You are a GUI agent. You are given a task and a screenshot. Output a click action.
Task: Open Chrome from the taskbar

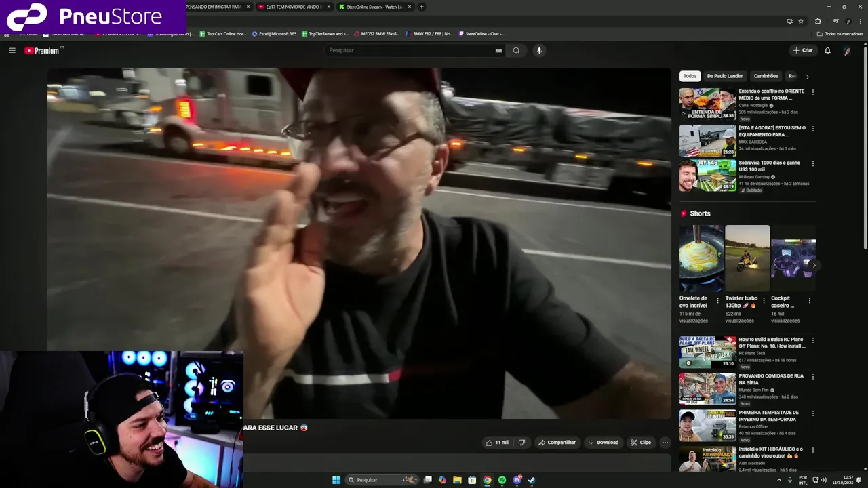tap(487, 480)
